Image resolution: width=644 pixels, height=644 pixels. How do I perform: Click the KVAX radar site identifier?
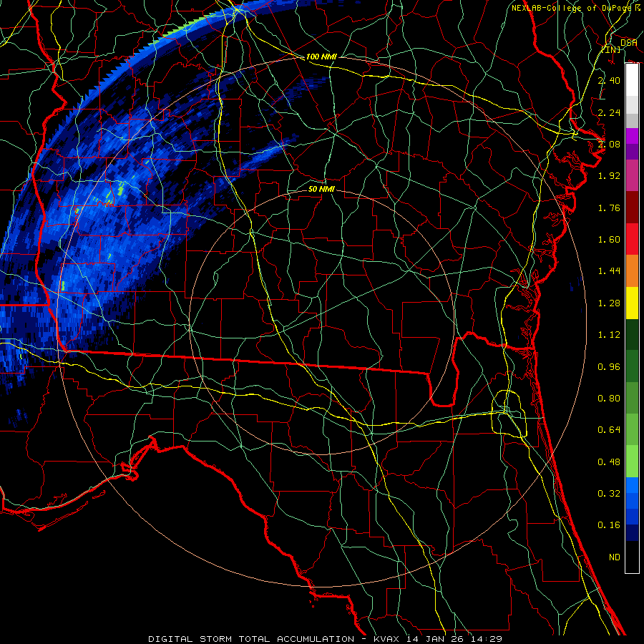click(387, 639)
